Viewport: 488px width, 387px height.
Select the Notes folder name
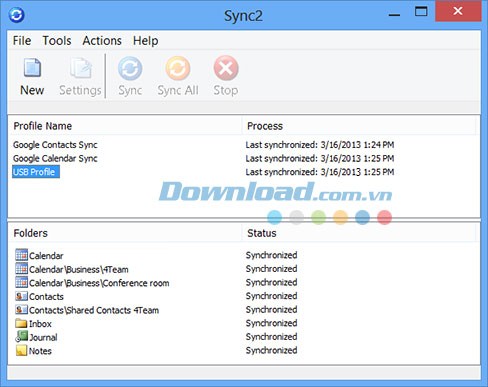click(40, 351)
